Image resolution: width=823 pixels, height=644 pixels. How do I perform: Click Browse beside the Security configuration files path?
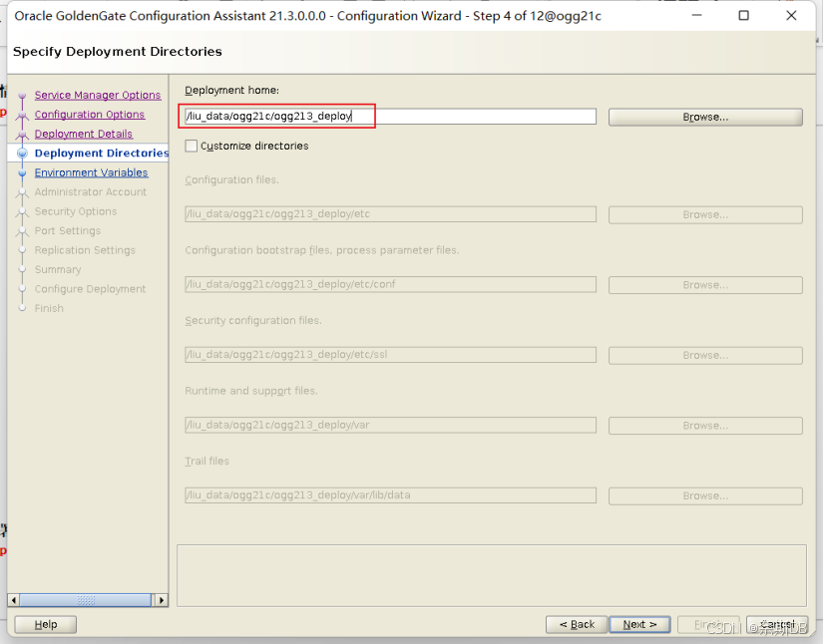[705, 355]
